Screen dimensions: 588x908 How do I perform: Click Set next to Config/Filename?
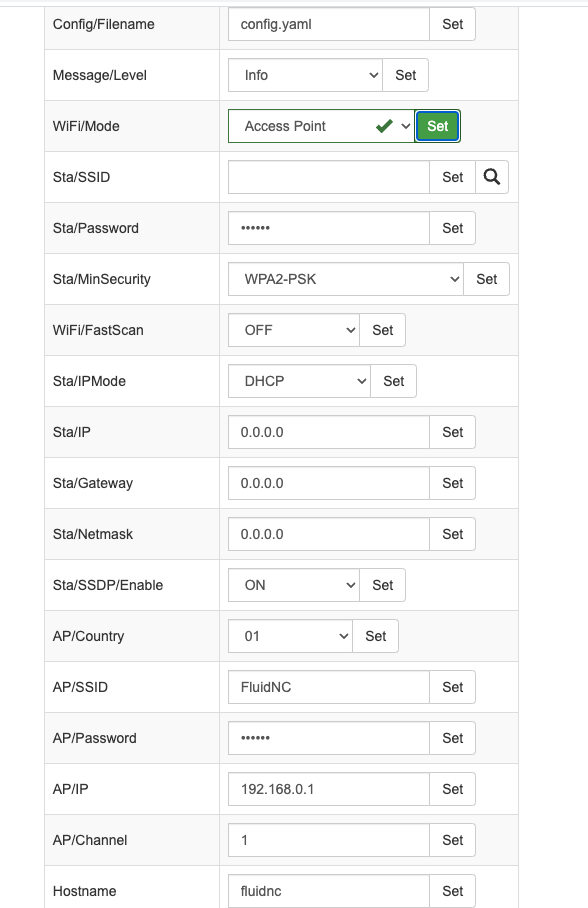[x=452, y=24]
